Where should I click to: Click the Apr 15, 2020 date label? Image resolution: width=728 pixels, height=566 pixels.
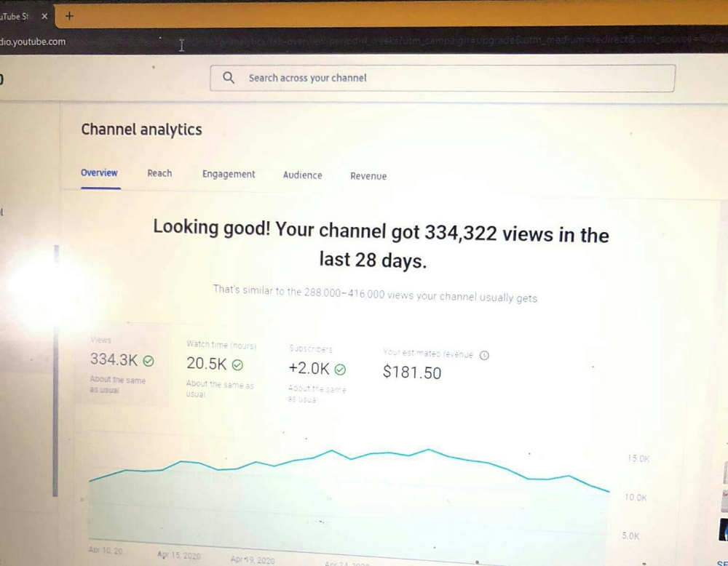[x=179, y=555]
